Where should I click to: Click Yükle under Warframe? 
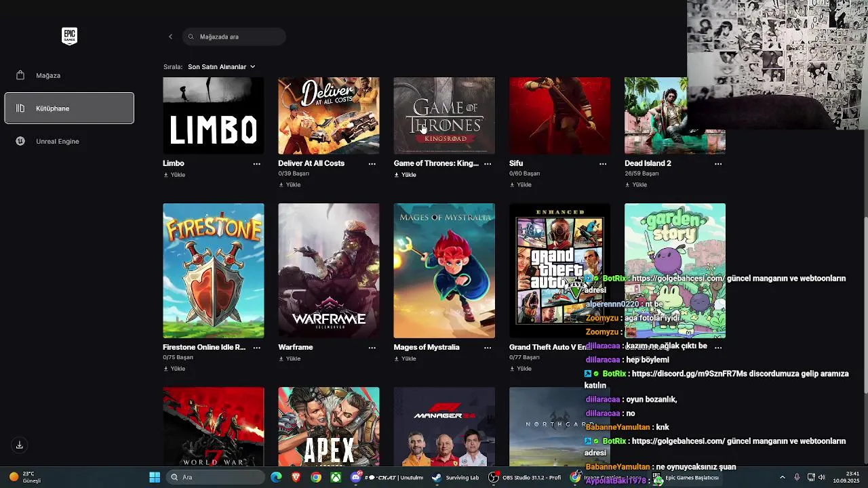point(290,359)
